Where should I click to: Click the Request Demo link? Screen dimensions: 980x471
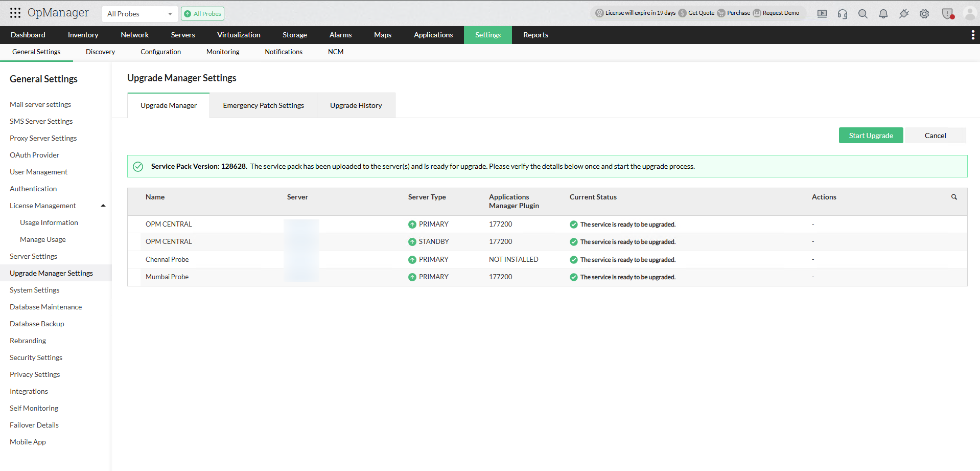(x=781, y=13)
